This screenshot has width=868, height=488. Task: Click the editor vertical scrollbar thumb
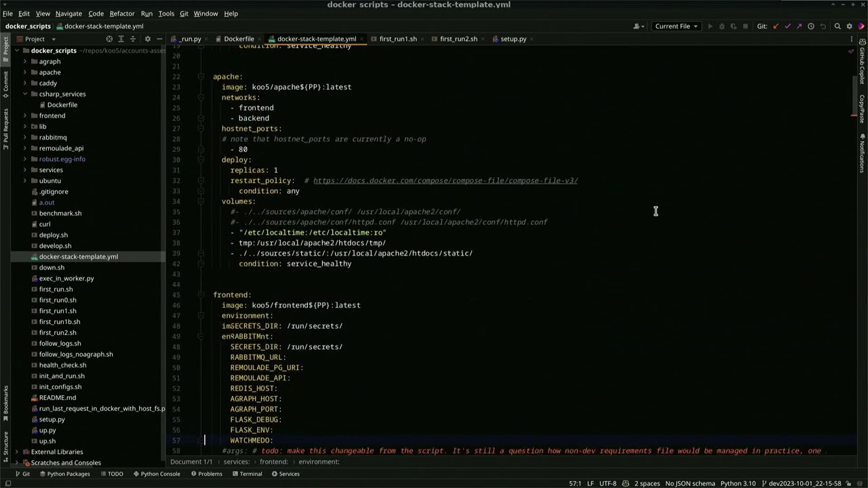click(x=854, y=97)
